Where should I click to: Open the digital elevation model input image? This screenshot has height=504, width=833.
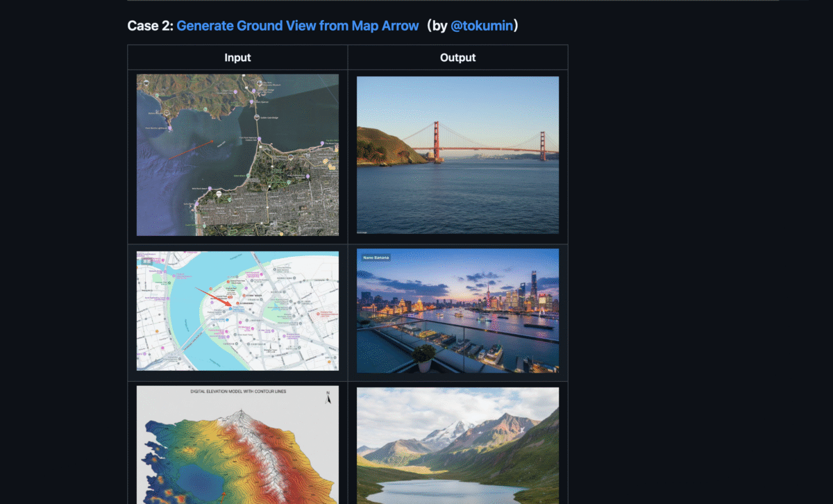pyautogui.click(x=237, y=445)
